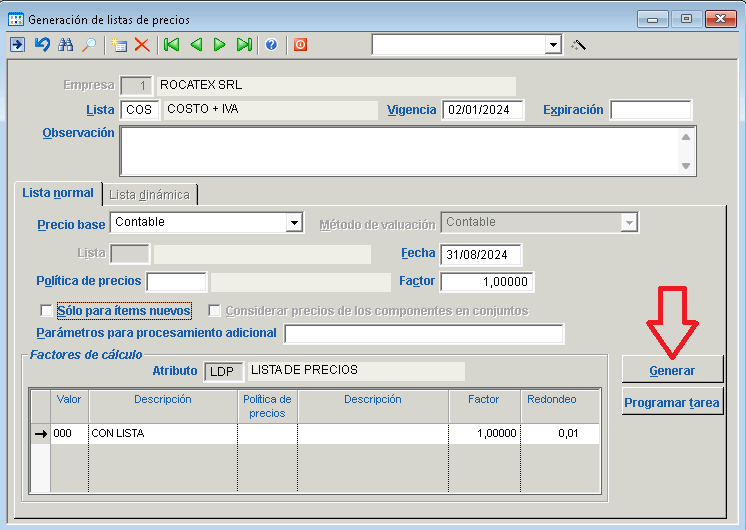This screenshot has width=746, height=530.
Task: Click the magnifying glass icon
Action: 89,45
